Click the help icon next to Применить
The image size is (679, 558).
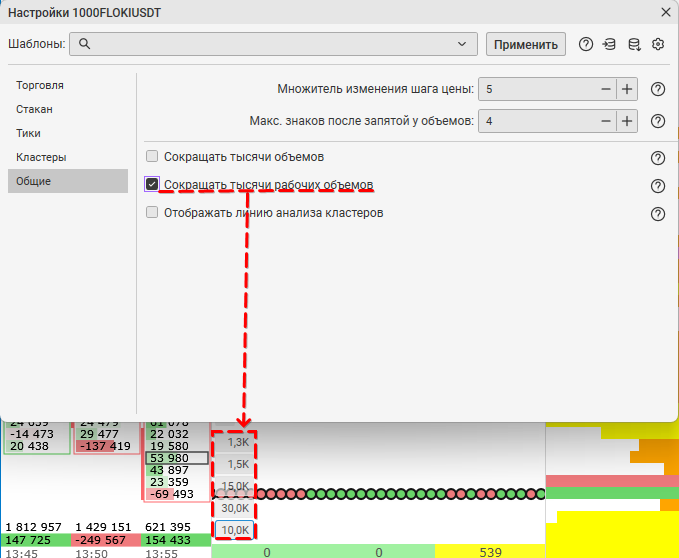coord(586,44)
